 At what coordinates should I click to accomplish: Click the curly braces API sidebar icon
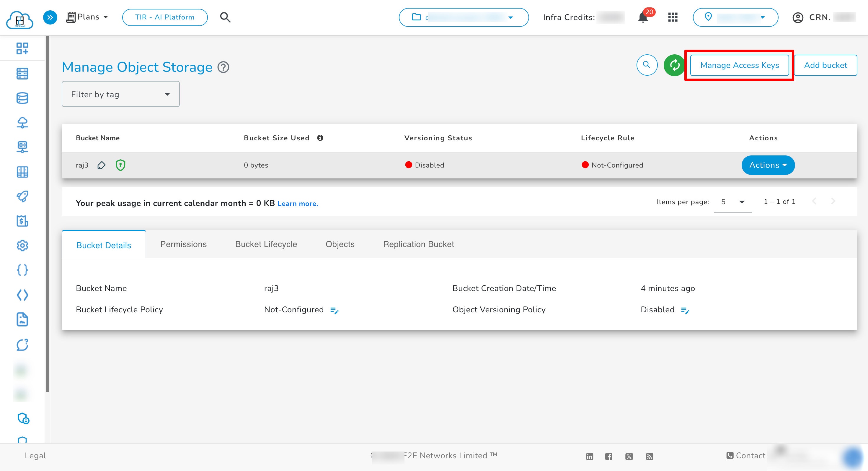click(22, 270)
